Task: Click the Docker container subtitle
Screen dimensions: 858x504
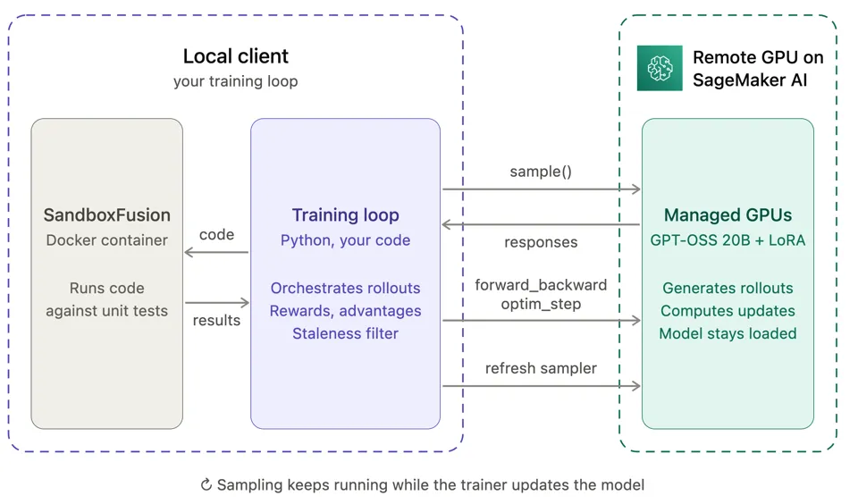Action: point(106,240)
